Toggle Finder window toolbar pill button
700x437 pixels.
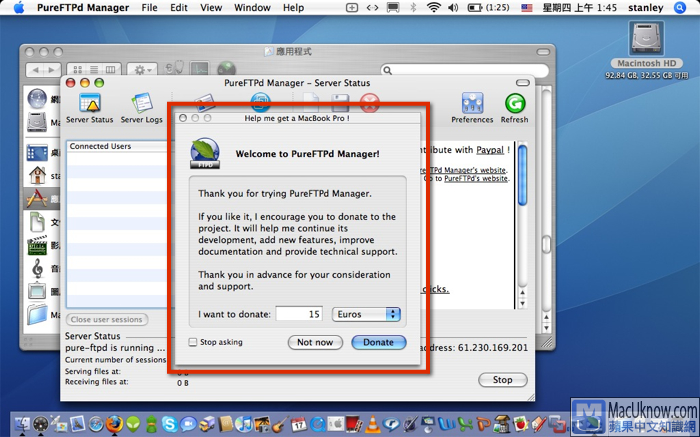point(543,52)
